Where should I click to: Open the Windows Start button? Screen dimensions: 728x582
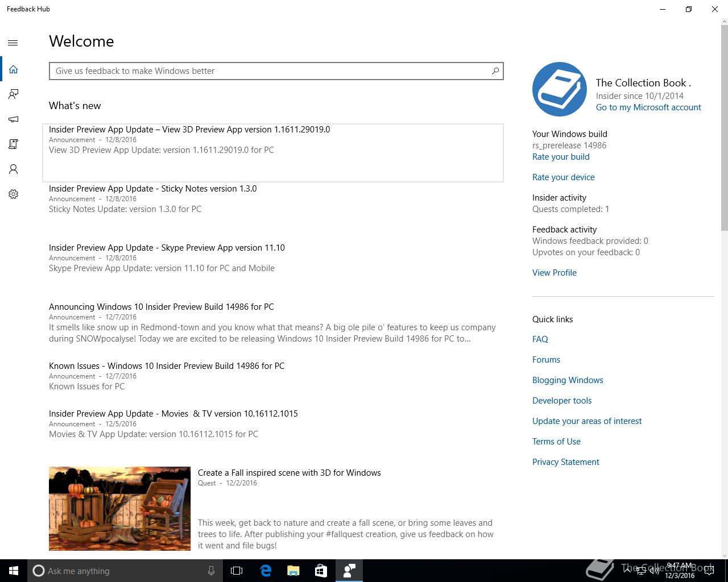(14, 571)
